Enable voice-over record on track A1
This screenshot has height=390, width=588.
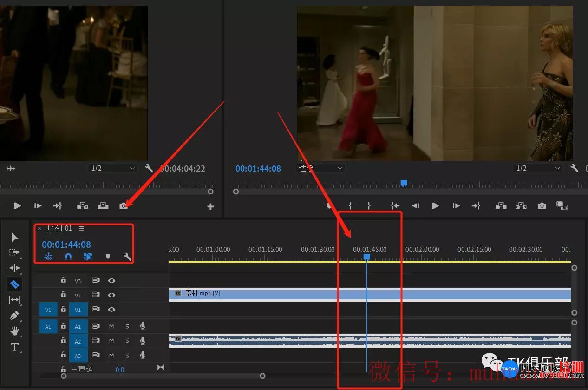coord(143,326)
